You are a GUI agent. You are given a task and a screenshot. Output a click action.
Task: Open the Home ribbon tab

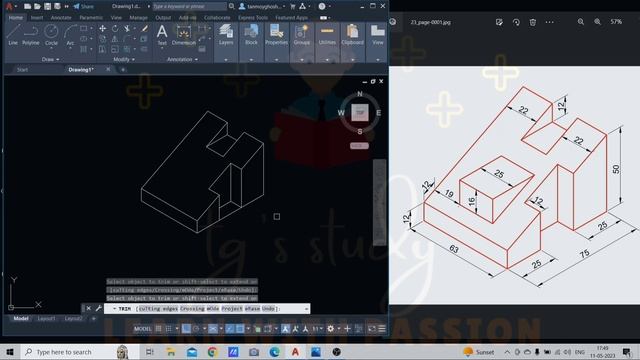[16, 18]
